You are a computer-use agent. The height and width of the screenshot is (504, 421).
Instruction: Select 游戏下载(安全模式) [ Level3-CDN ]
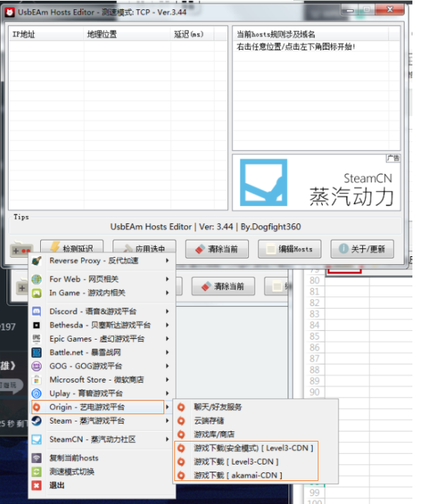256,448
